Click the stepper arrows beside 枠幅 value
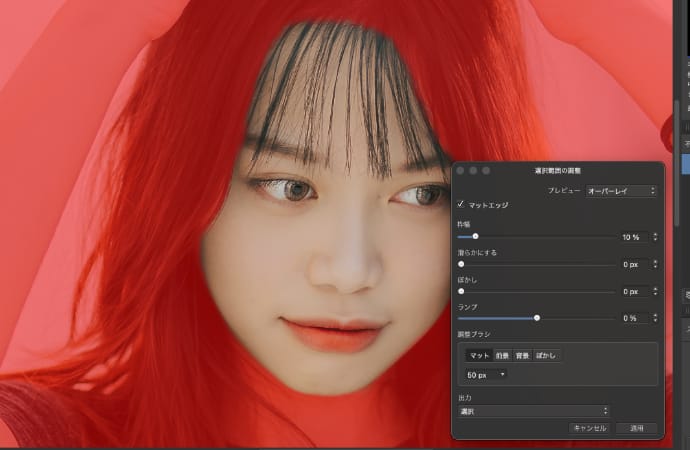This screenshot has height=450, width=690. point(655,237)
